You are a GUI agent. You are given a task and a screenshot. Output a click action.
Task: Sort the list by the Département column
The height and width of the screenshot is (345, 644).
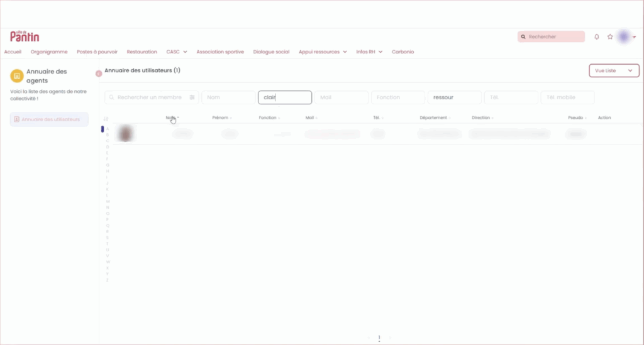(x=434, y=118)
